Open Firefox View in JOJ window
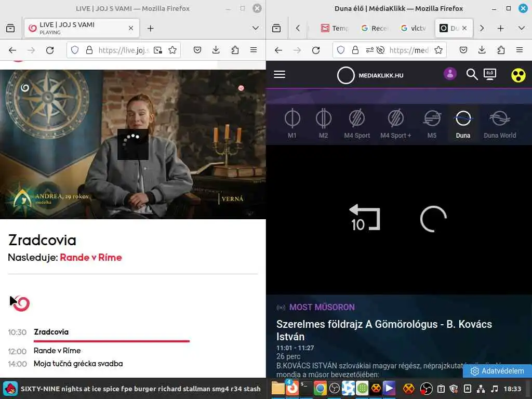The image size is (532, 399). pyautogui.click(x=10, y=28)
